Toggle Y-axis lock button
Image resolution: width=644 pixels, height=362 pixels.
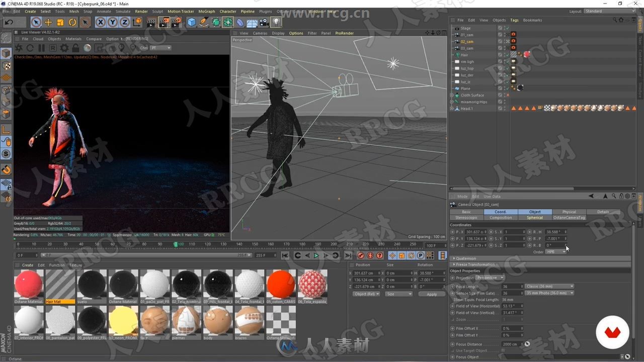point(112,22)
